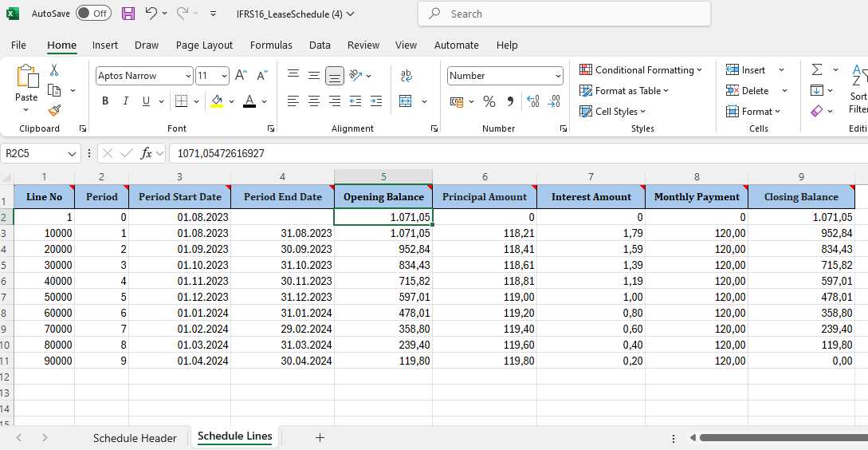Click the Undo arrow icon
This screenshot has height=450, width=868.
click(x=151, y=14)
